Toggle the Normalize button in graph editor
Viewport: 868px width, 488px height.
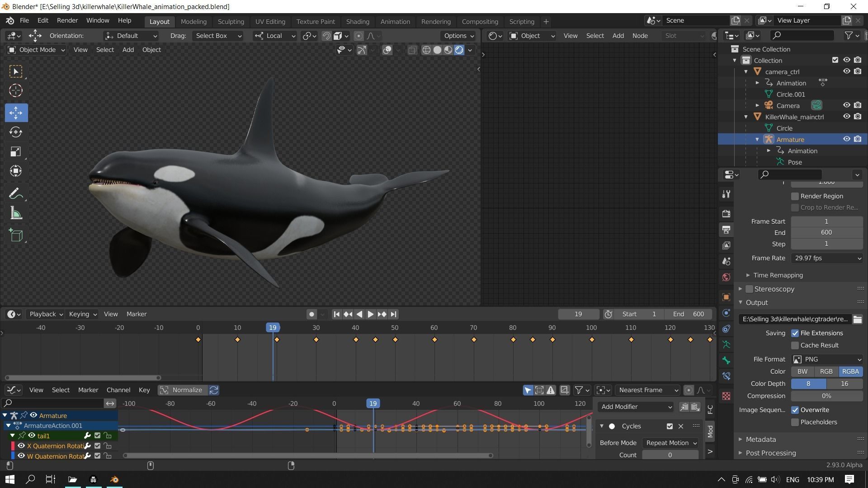coord(183,390)
